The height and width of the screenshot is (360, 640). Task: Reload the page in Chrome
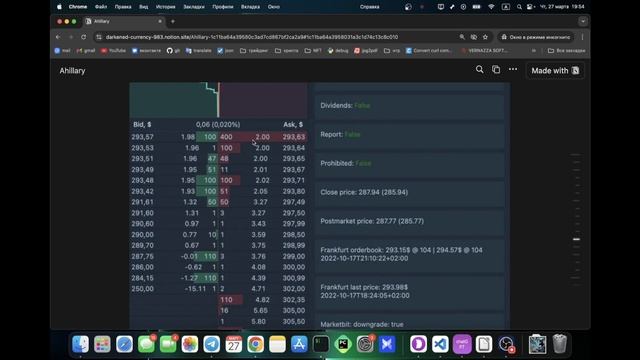83,37
